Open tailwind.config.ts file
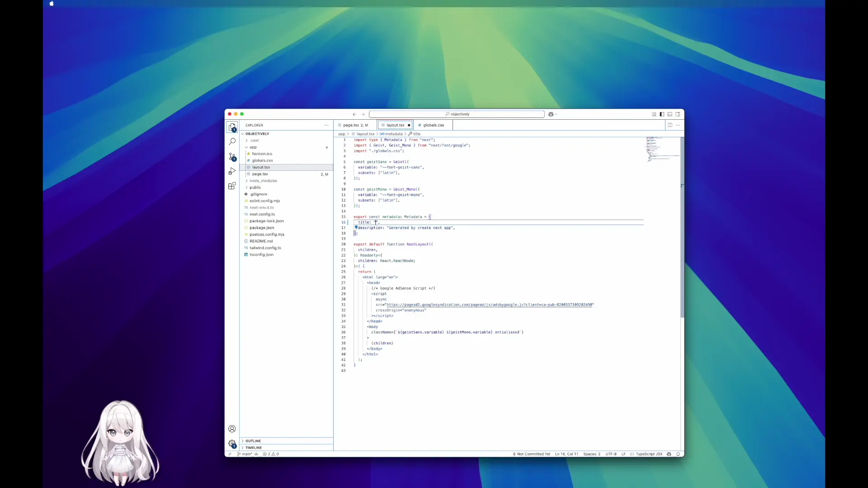 click(287, 248)
